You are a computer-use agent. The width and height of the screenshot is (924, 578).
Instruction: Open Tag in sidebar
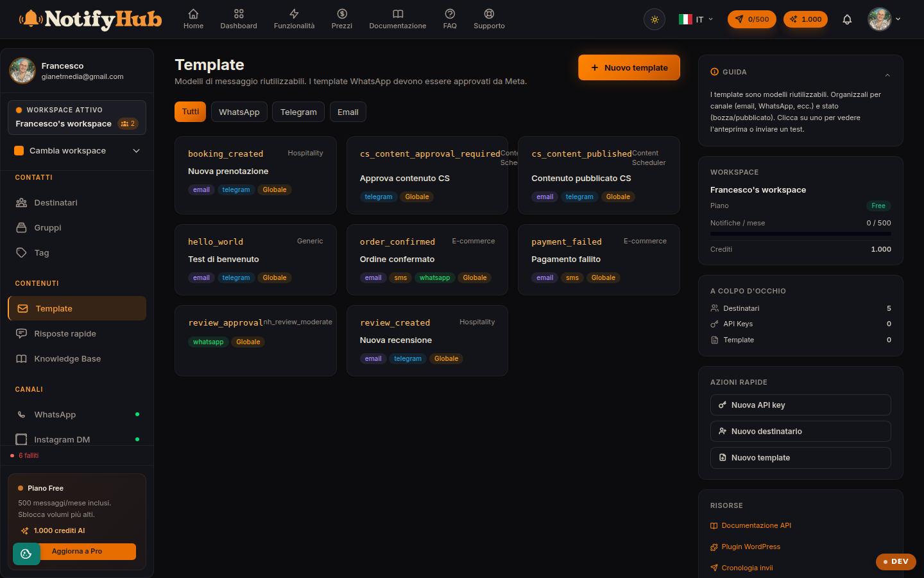point(77,252)
